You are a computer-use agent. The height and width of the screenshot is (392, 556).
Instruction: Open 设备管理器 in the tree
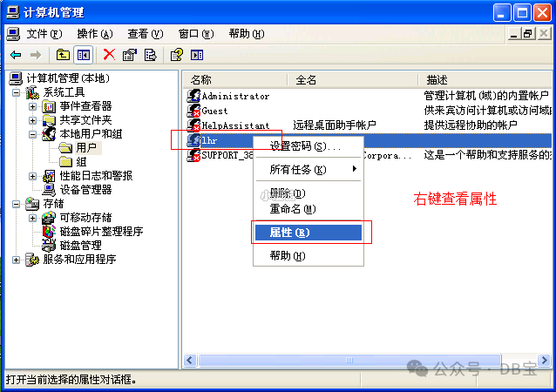click(x=85, y=190)
